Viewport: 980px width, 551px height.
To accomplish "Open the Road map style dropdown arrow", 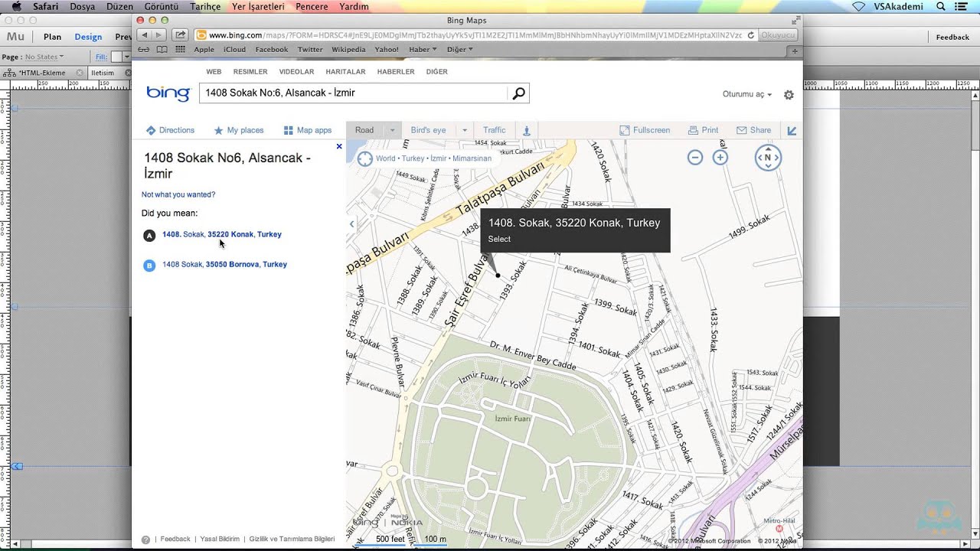I will (392, 131).
